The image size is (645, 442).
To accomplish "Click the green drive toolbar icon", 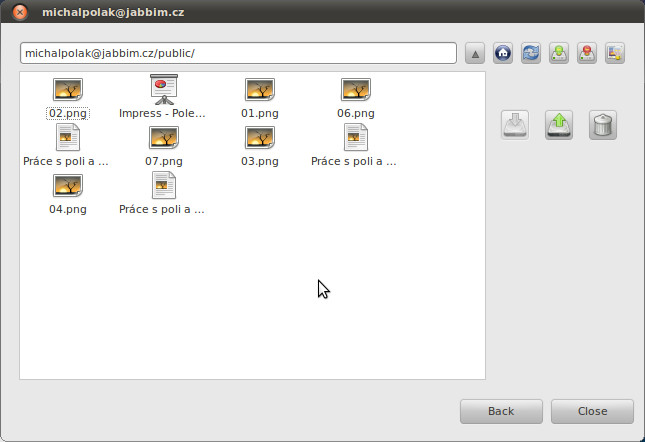I will coord(559,54).
